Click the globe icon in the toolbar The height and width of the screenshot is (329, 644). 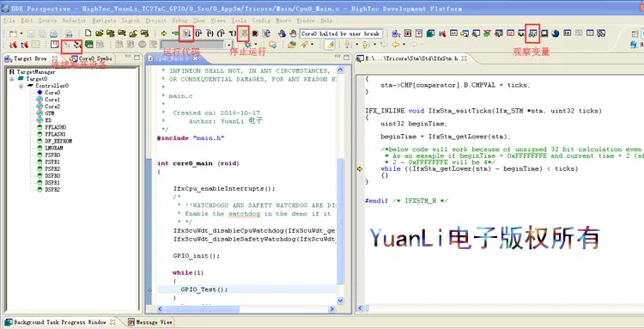(556, 34)
